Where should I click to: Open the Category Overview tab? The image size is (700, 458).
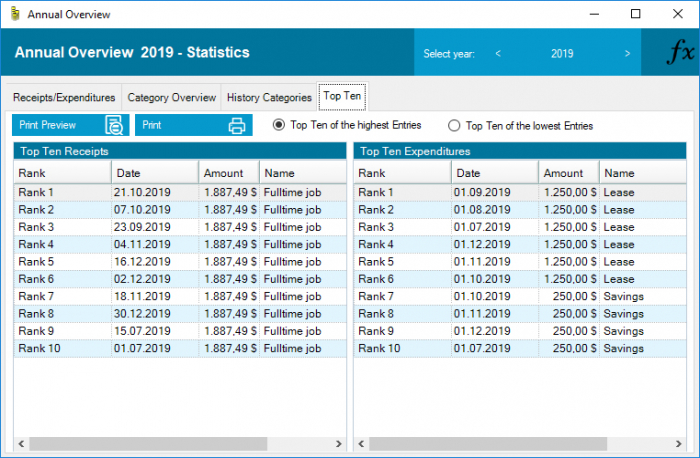(x=171, y=98)
